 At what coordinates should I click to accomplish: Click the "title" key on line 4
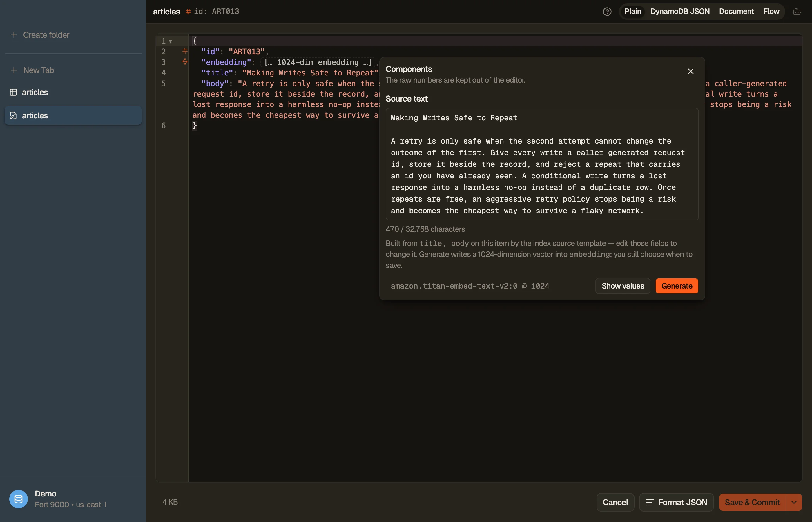217,72
